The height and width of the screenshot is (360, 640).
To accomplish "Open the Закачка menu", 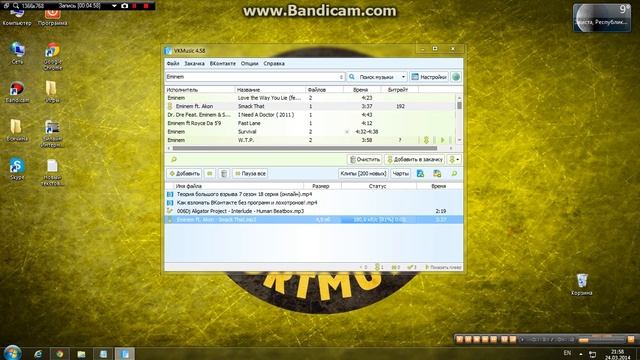I will coord(194,64).
